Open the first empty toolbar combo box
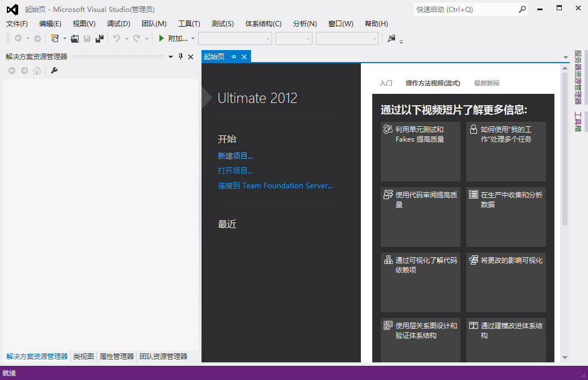The height and width of the screenshot is (380, 588). coord(235,38)
